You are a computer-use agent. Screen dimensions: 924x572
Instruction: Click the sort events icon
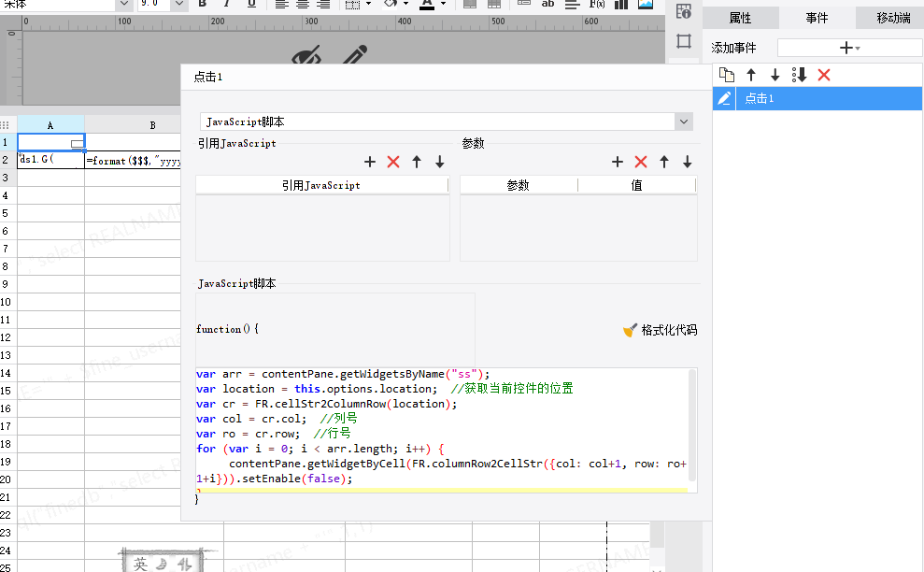point(799,75)
